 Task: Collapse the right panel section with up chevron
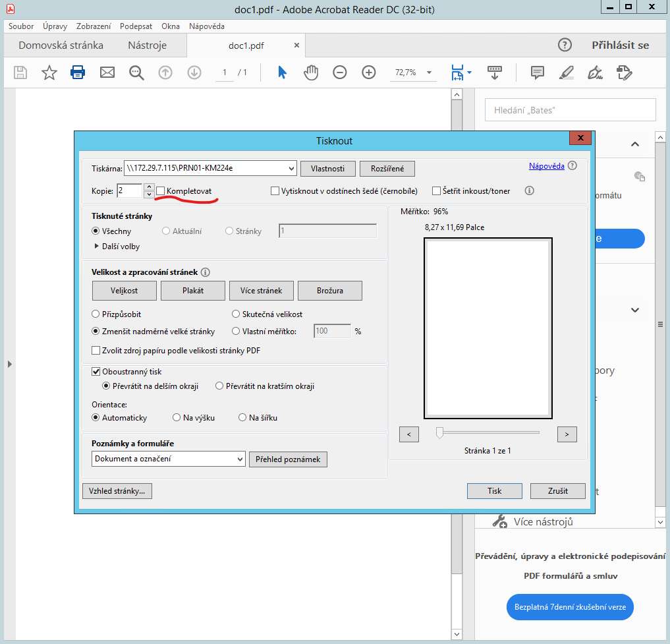[x=635, y=144]
